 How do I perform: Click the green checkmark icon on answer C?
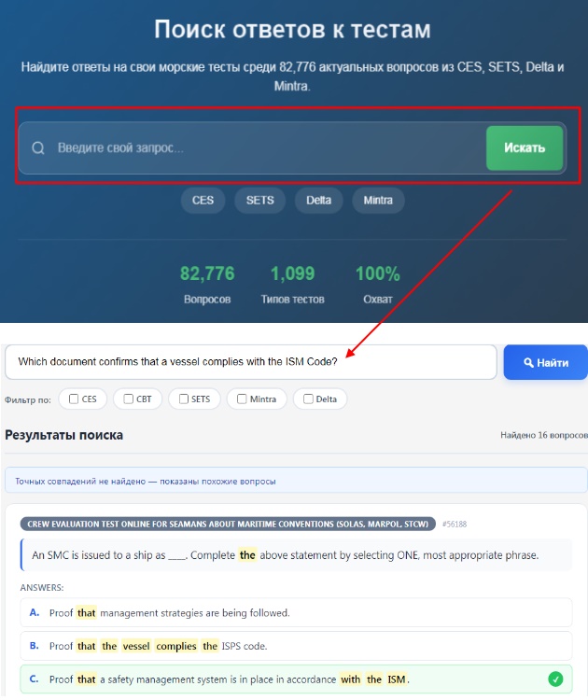(x=555, y=679)
